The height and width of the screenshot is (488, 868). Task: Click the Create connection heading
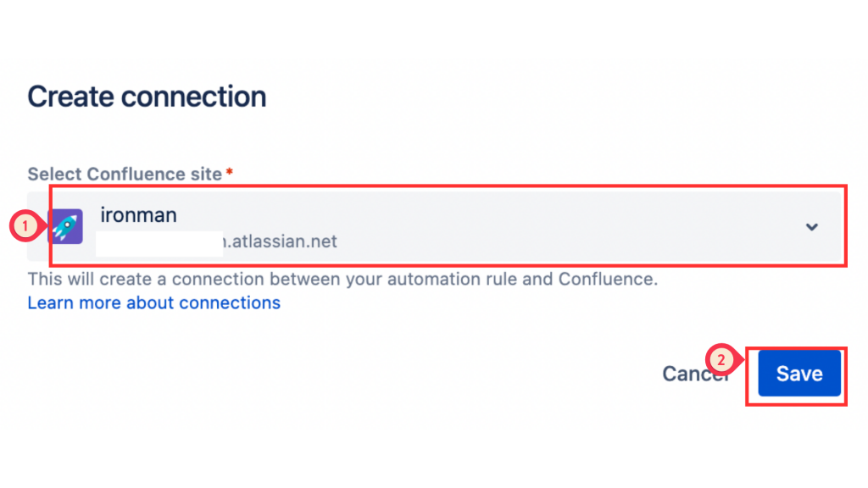[x=147, y=97]
